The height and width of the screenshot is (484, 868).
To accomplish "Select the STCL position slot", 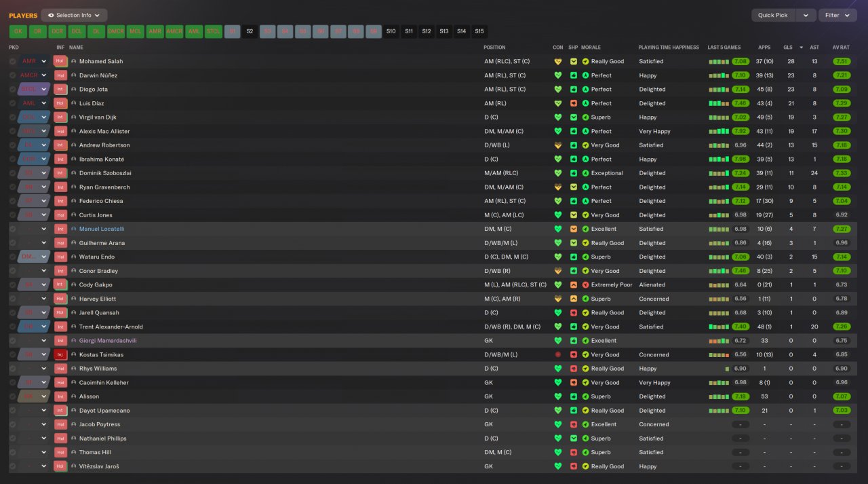I will 214,31.
